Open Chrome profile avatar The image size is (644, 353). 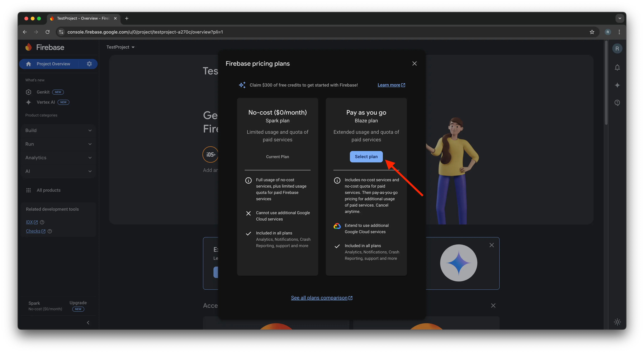(608, 32)
